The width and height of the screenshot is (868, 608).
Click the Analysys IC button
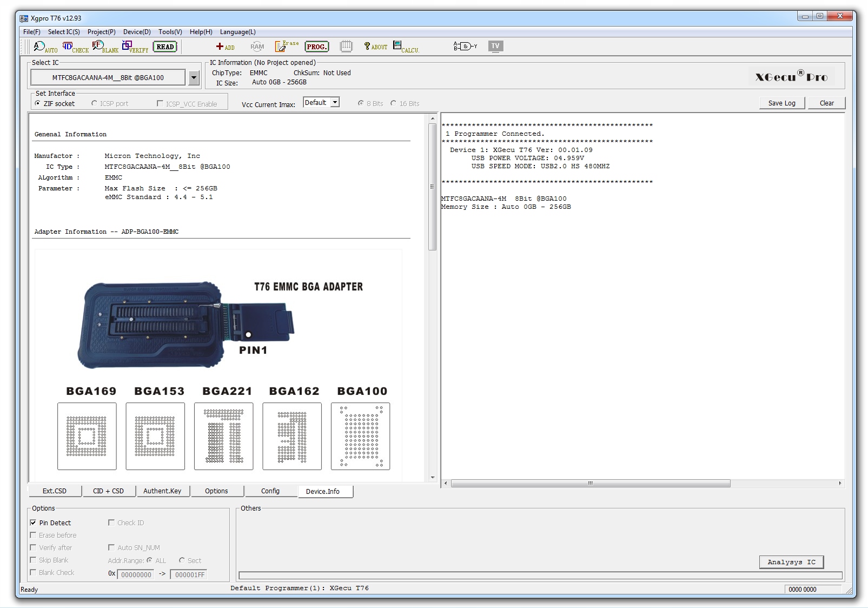[x=791, y=562]
